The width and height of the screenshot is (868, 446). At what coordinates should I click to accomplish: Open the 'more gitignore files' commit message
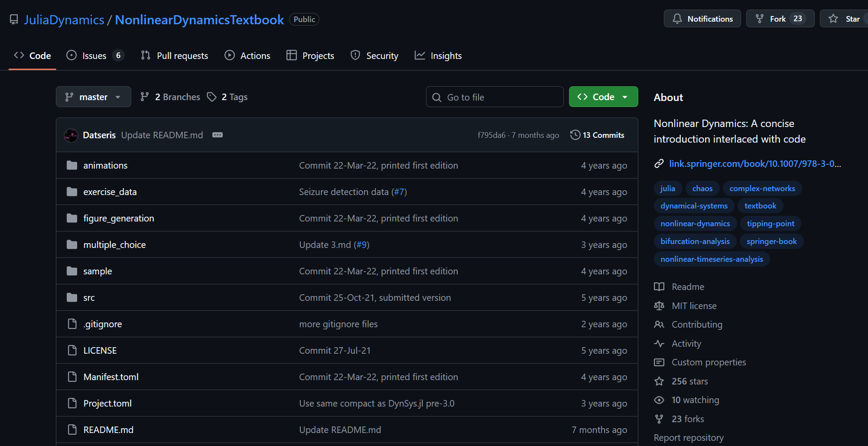coord(338,324)
